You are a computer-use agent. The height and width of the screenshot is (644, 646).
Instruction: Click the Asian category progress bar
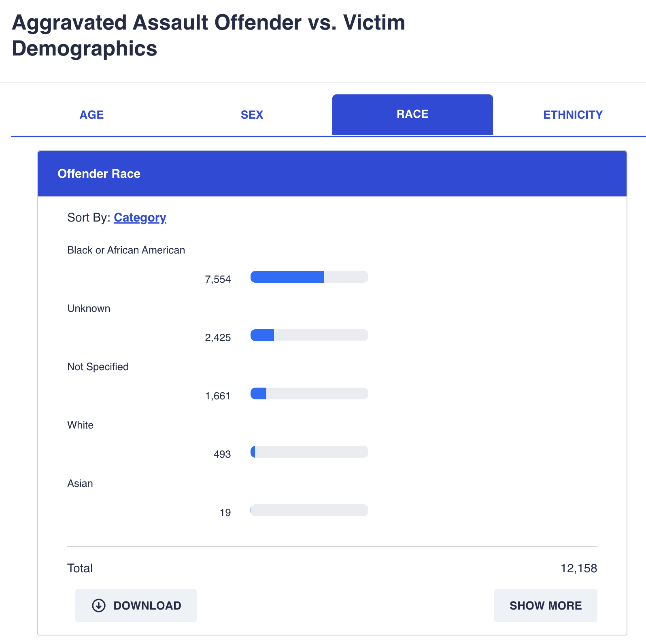pos(309,510)
